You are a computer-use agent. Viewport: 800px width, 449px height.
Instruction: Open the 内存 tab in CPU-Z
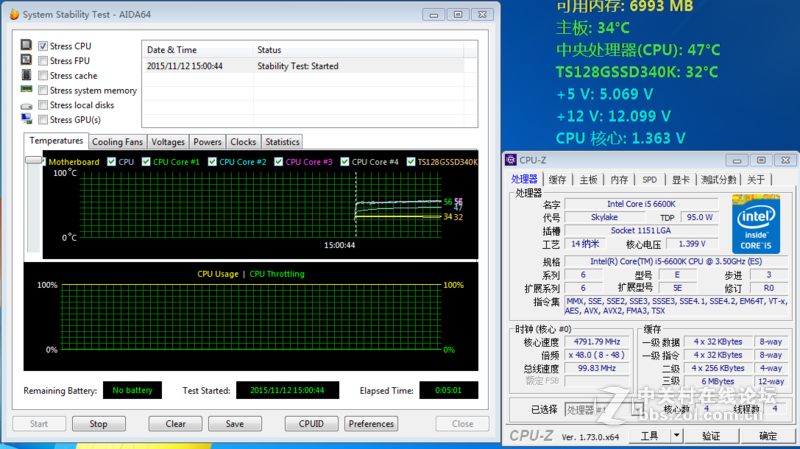(619, 180)
